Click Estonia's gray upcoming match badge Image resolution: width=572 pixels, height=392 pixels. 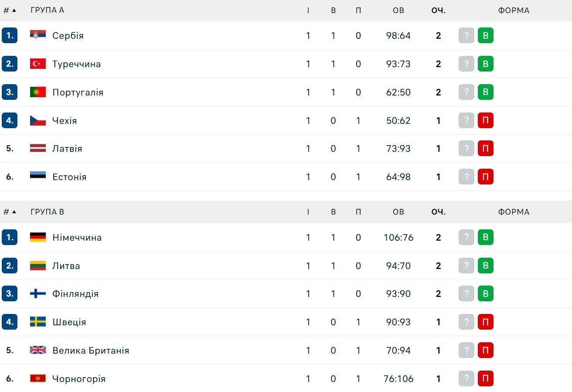tap(466, 177)
